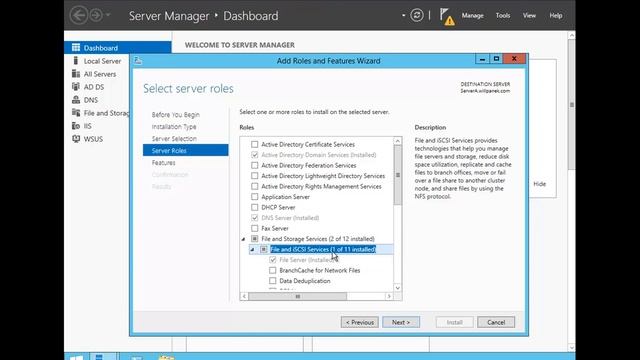Click the roles list vertical scrollbar thumb
This screenshot has height=360, width=640.
click(398, 175)
